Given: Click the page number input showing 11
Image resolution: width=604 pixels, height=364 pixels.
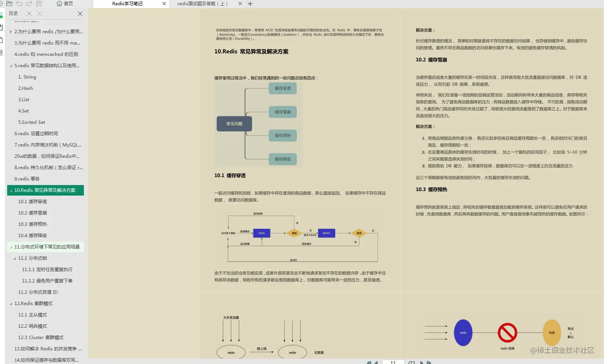Looking at the screenshot, I should coord(392,362).
